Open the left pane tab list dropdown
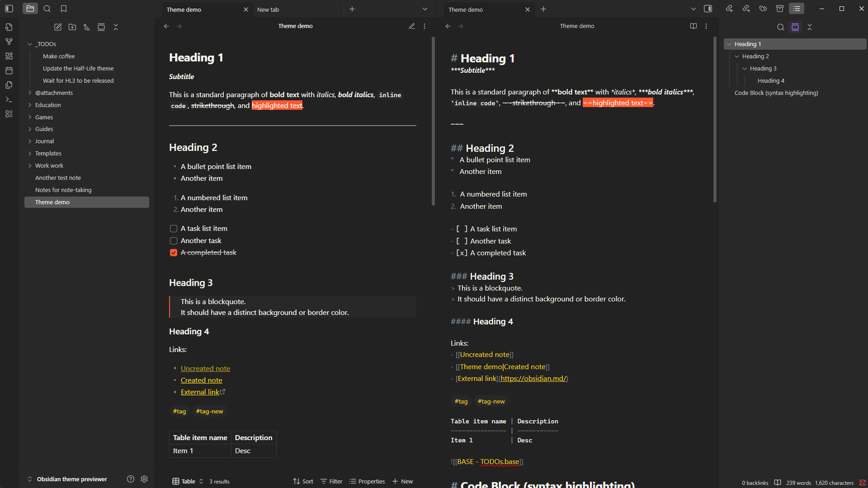 click(x=425, y=9)
